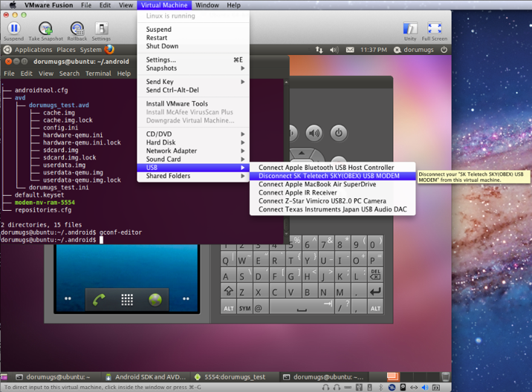Open the emulator app drawer grid icon

coord(127,299)
